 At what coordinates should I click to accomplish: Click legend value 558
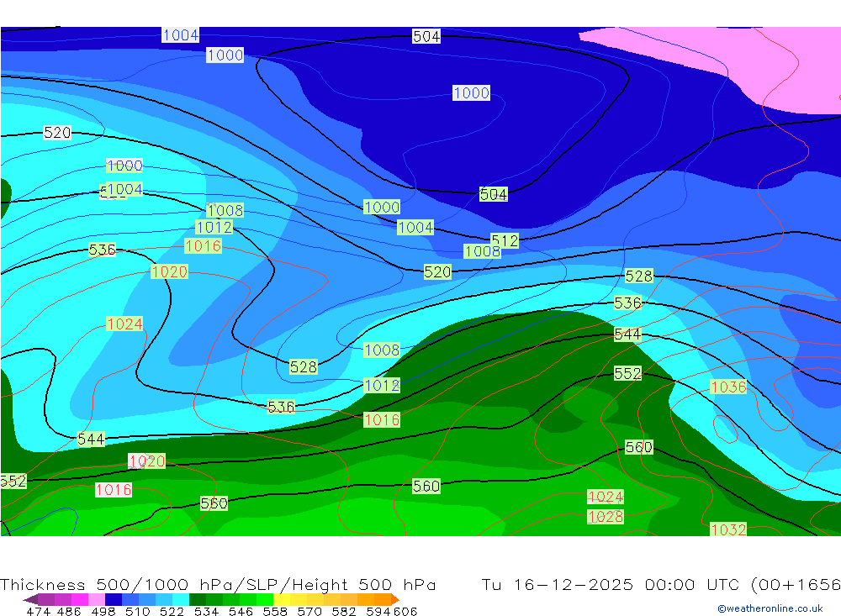(x=275, y=612)
